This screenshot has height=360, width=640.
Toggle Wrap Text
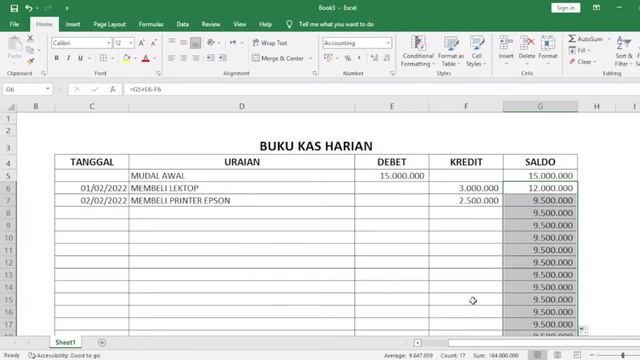click(270, 43)
